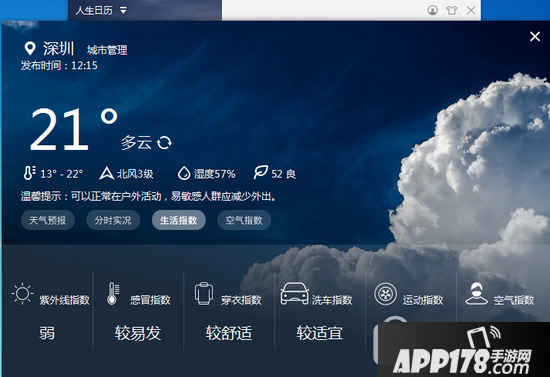The height and width of the screenshot is (377, 550).
Task: Click the 穿衣指数 label
Action: click(241, 300)
